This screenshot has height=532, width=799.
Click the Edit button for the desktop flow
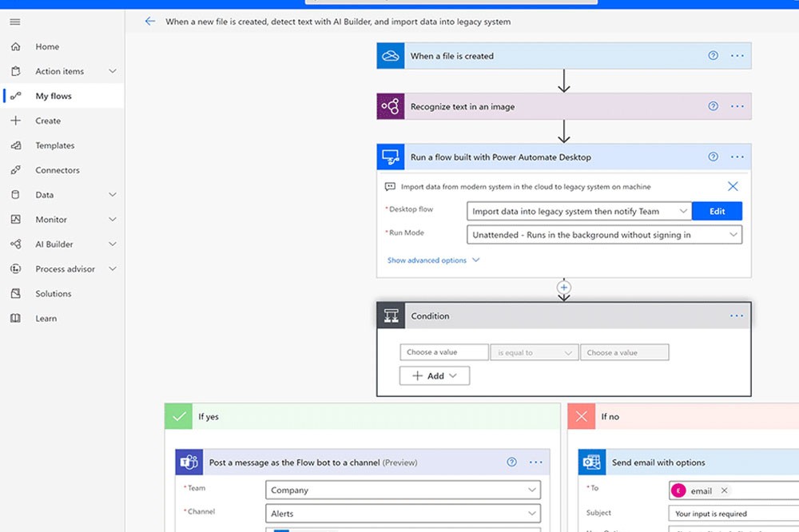pyautogui.click(x=717, y=210)
